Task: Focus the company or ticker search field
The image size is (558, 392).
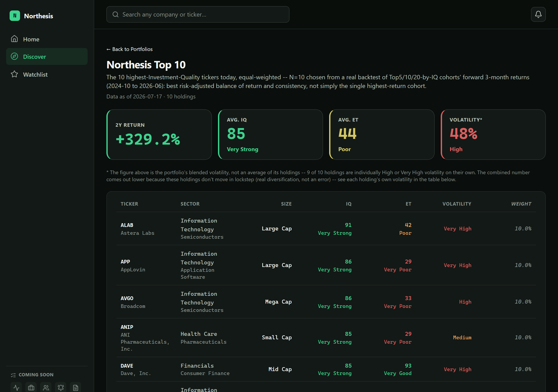Action: (198, 15)
